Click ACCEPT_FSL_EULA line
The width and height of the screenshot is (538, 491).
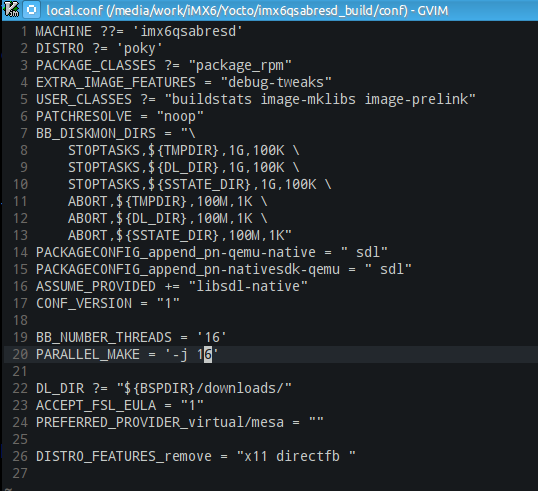[120, 406]
